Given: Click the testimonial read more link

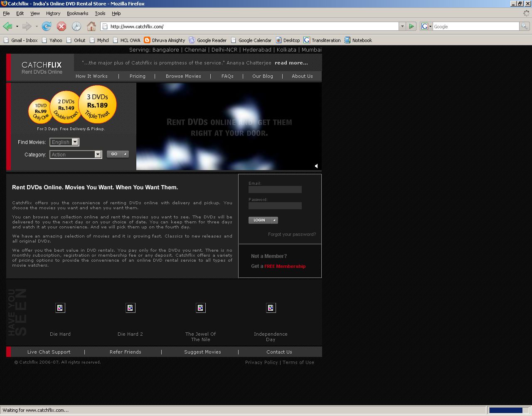Looking at the screenshot, I should (291, 63).
